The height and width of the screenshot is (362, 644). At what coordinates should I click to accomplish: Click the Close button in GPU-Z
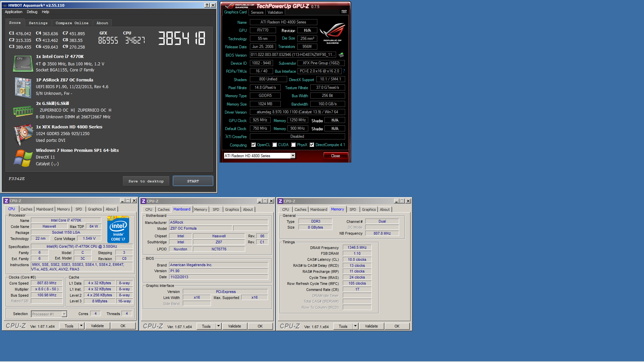pos(335,156)
